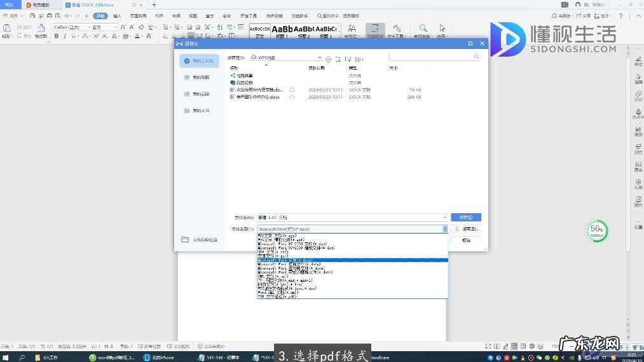Click new folder icon in dialog toolbar

click(x=348, y=60)
